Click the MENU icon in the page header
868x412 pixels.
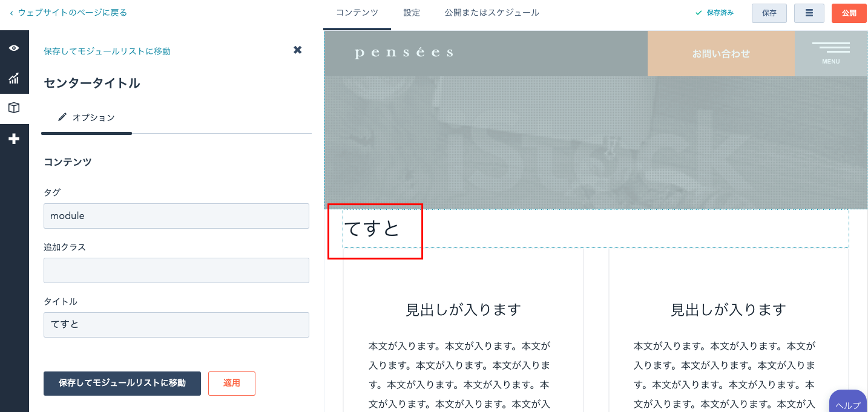[831, 52]
